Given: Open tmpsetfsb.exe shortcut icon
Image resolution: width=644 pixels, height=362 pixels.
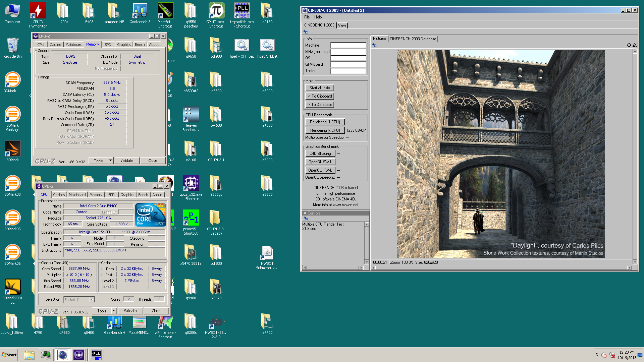Looking at the screenshot, I should pos(242,15).
